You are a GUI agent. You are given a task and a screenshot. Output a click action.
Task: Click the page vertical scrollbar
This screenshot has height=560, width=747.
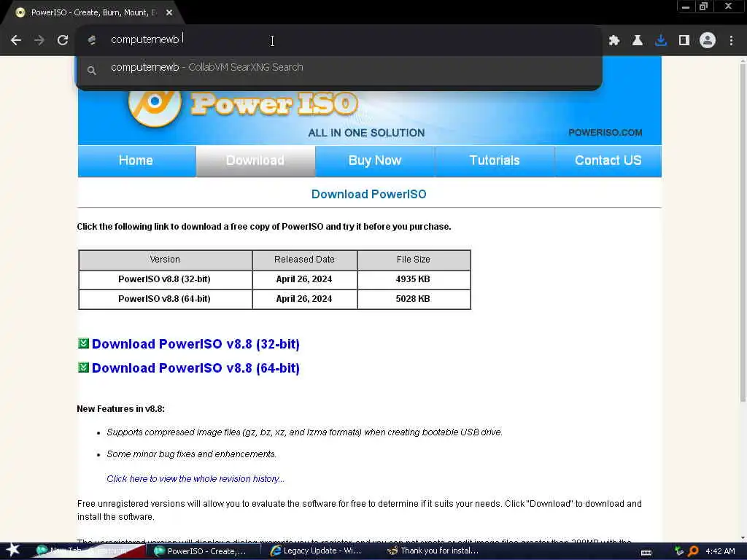click(742, 233)
